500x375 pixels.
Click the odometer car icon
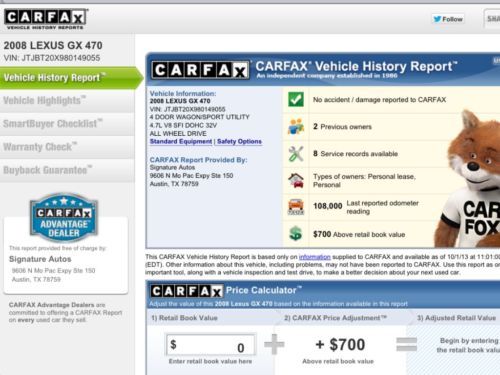point(296,207)
